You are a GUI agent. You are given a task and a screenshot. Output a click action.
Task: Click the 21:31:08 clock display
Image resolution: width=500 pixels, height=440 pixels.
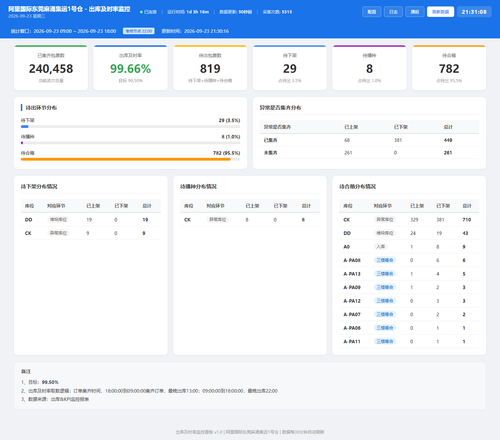coord(474,12)
